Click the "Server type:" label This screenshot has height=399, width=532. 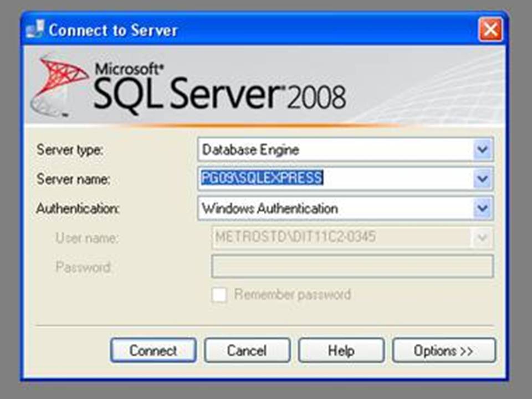pos(70,150)
